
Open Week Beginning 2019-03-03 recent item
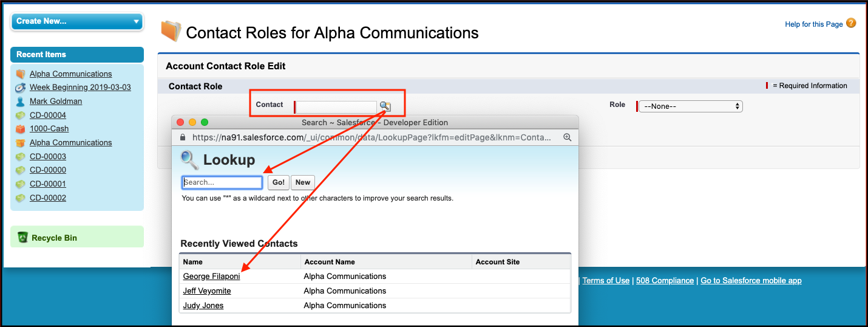click(80, 88)
